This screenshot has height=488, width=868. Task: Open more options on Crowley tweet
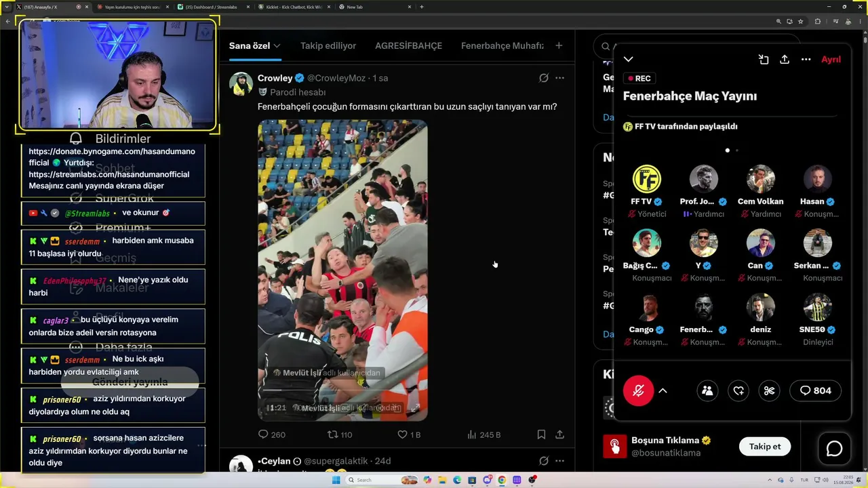pos(559,78)
